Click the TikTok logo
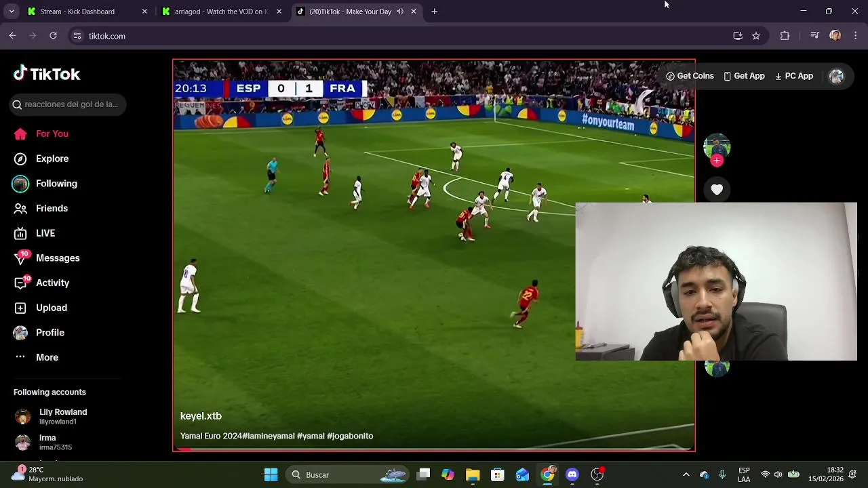868x488 pixels. click(47, 74)
